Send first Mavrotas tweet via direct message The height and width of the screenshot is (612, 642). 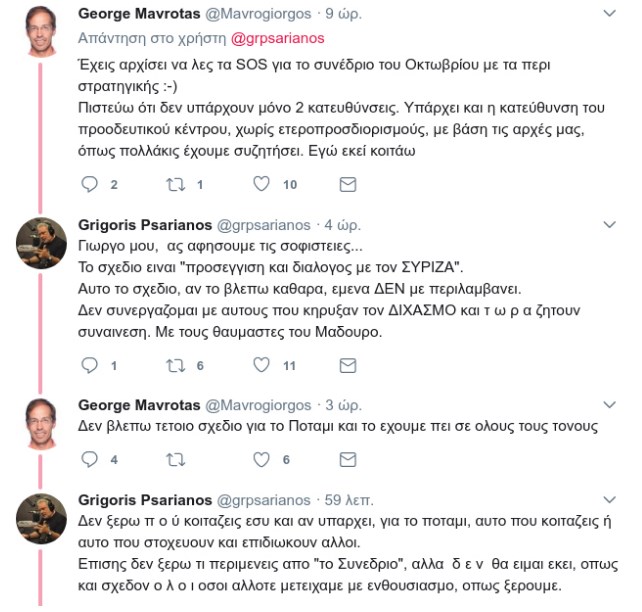348,185
